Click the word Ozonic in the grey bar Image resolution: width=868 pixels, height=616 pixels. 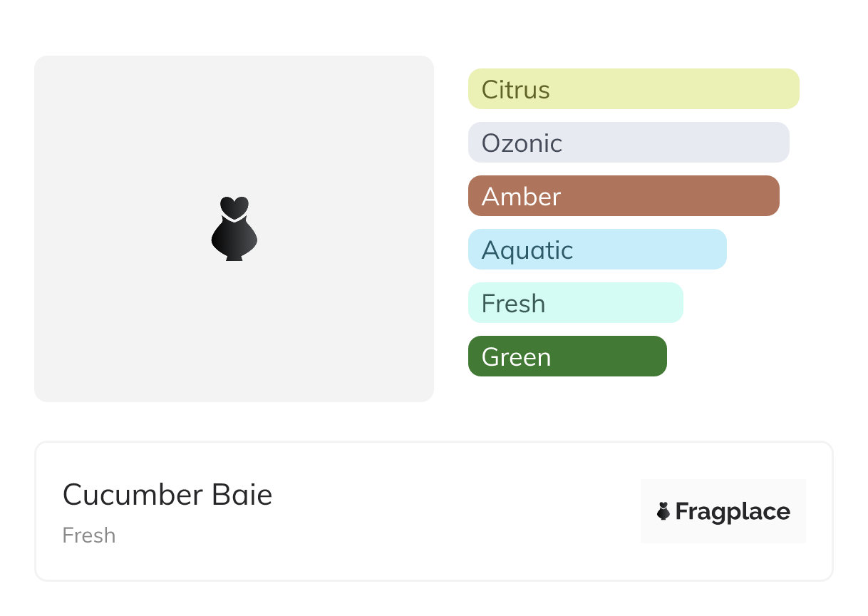(x=522, y=143)
